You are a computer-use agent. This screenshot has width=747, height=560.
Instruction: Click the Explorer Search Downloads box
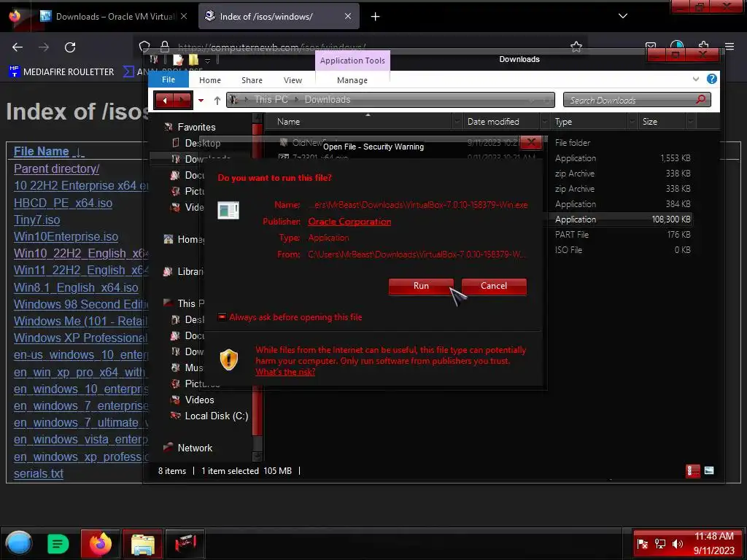[636, 100]
